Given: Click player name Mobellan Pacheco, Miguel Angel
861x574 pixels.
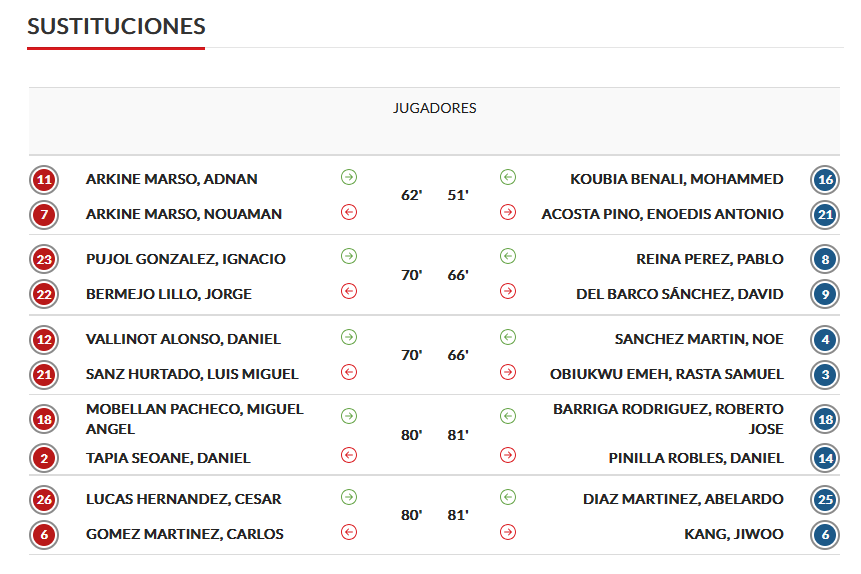Looking at the screenshot, I should pos(194,419).
